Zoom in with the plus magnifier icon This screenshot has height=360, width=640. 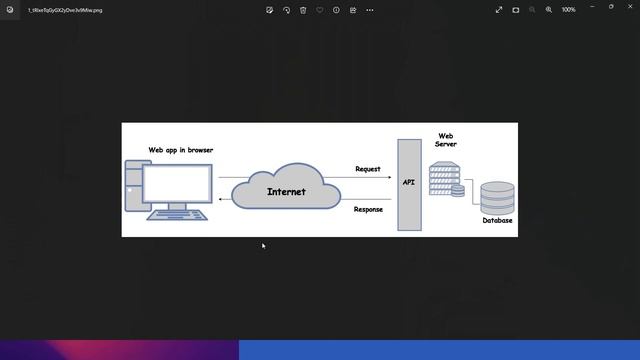(549, 9)
